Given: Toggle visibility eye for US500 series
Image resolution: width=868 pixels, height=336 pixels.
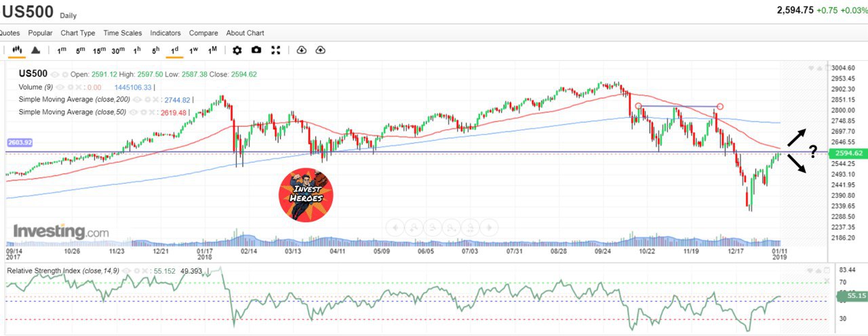Looking at the screenshot, I should [54, 75].
